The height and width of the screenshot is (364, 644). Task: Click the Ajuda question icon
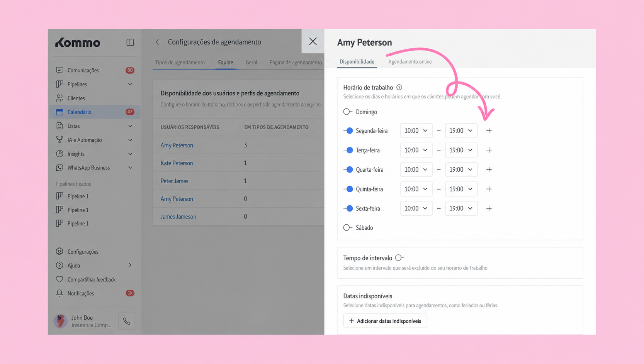coord(59,266)
